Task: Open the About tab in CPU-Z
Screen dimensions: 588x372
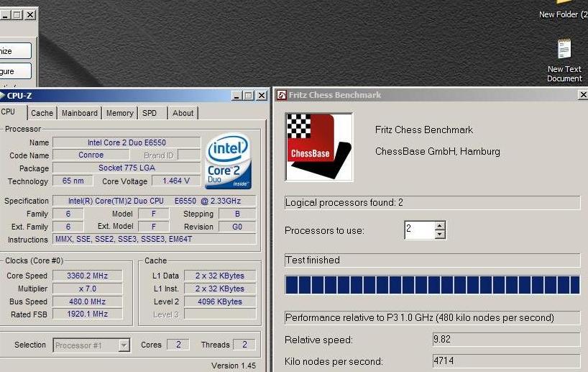Action: (183, 113)
